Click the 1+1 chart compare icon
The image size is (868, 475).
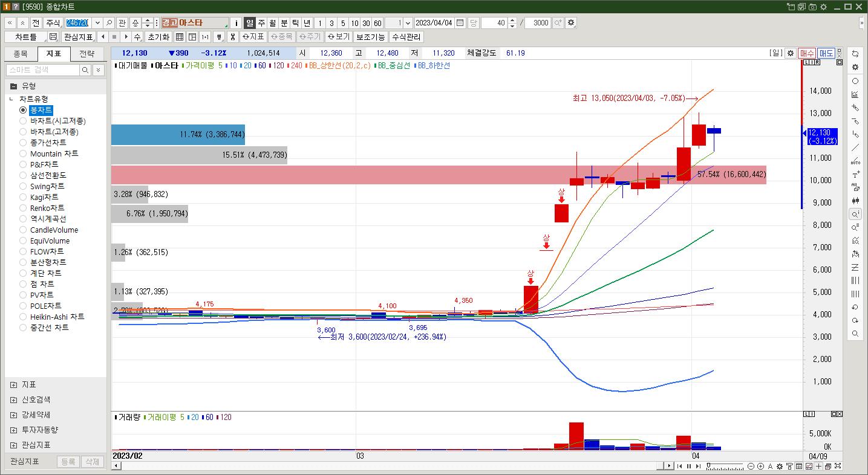[x=205, y=37]
